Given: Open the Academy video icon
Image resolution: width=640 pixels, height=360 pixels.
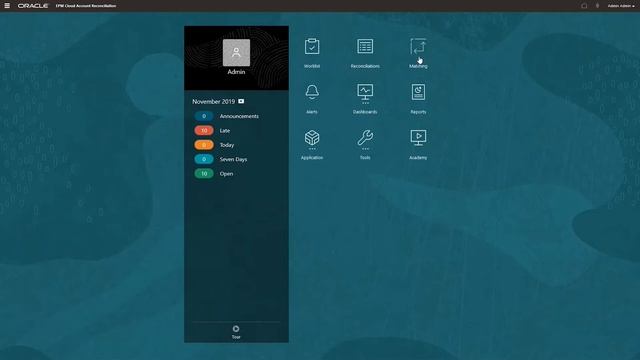Looking at the screenshot, I should [418, 138].
